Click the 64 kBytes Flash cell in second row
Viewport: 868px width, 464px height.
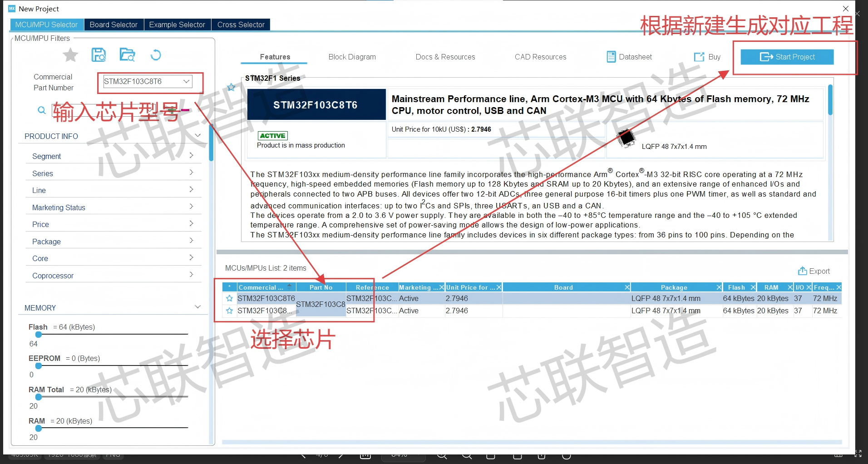[x=739, y=311]
